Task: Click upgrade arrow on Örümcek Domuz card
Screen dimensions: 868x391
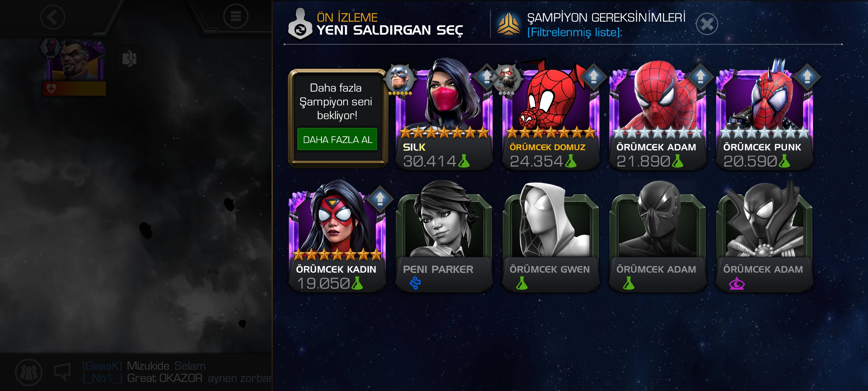Action: point(593,77)
